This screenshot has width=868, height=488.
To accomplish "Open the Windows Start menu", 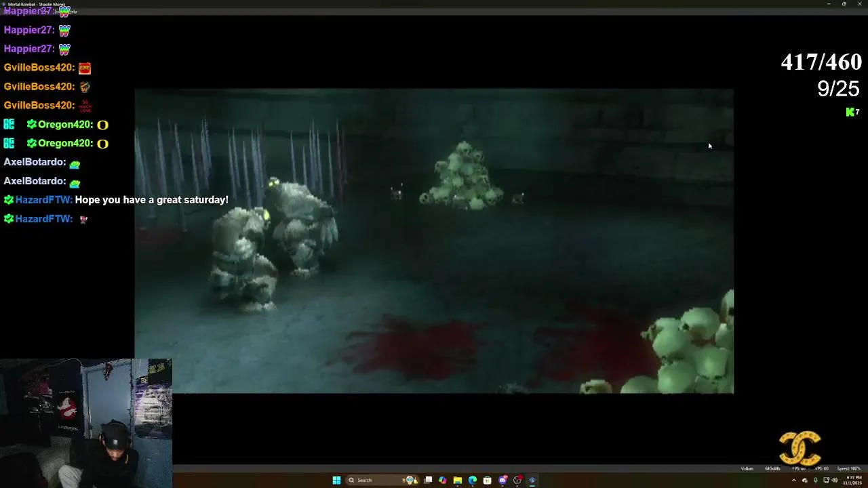I will click(x=336, y=480).
